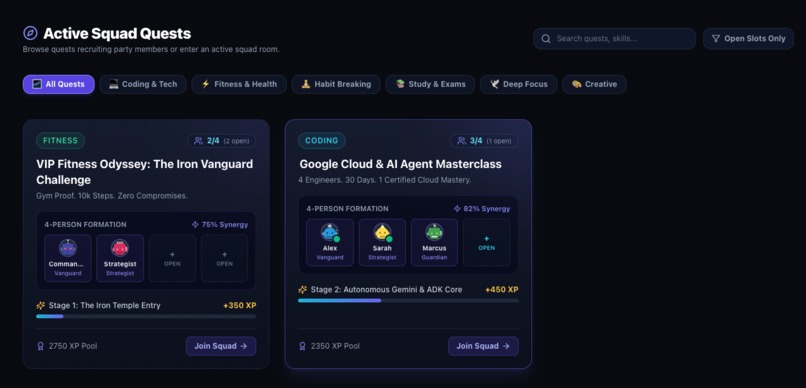The image size is (806, 388).
Task: Click the Stage 2 Autonomous Gemini progress bar
Action: click(408, 301)
